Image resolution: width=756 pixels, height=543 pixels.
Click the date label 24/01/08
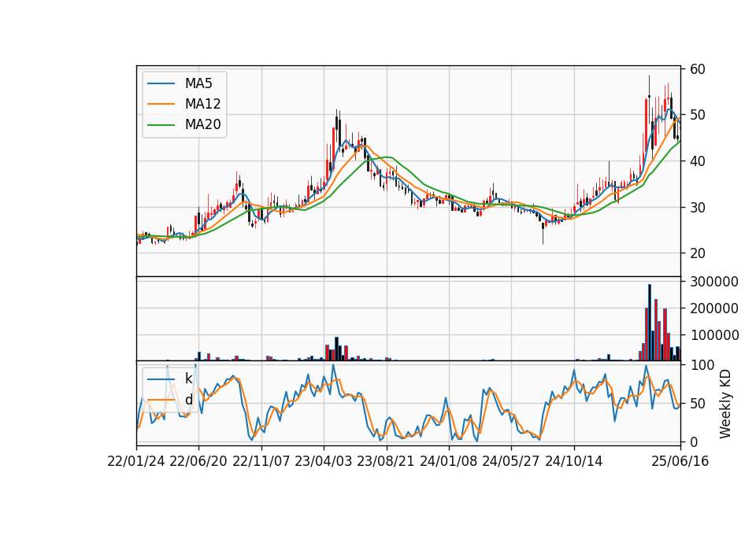point(448,461)
